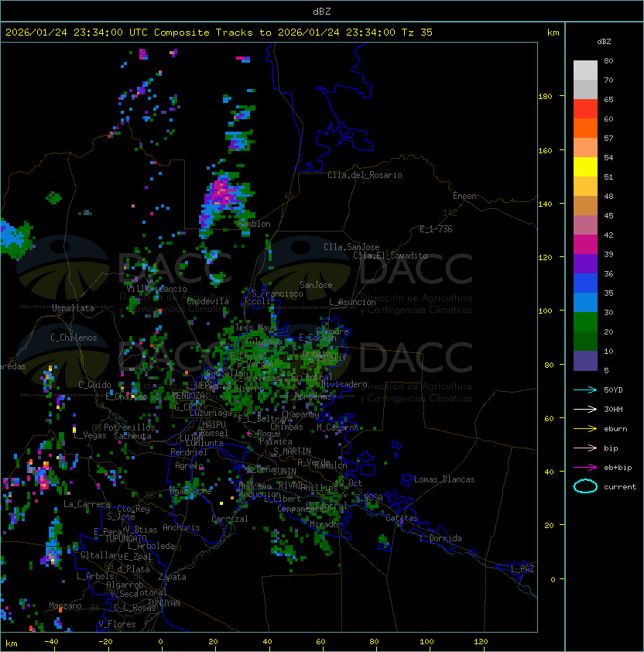
Task: Select the 'S_MARTIN' map label
Action: coord(292,451)
